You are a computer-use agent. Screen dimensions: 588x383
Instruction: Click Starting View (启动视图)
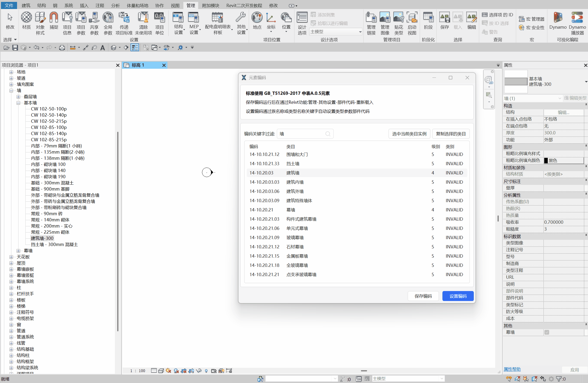click(412, 23)
